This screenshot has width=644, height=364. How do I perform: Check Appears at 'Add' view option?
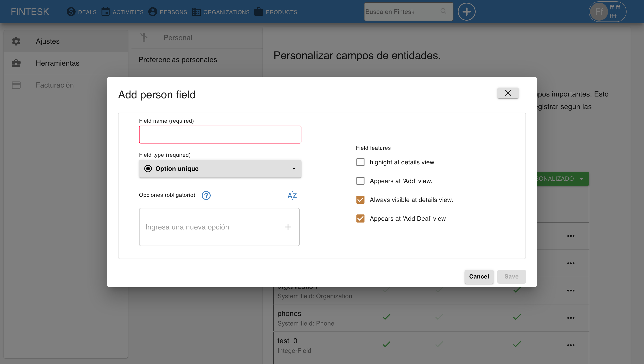click(360, 181)
